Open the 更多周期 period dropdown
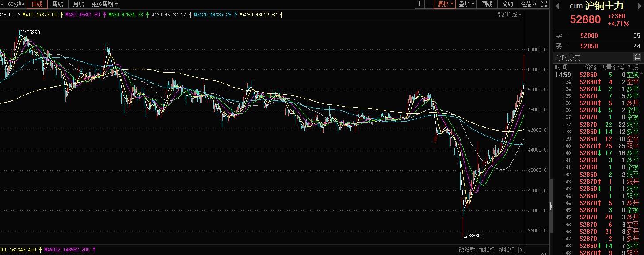 click(105, 4)
